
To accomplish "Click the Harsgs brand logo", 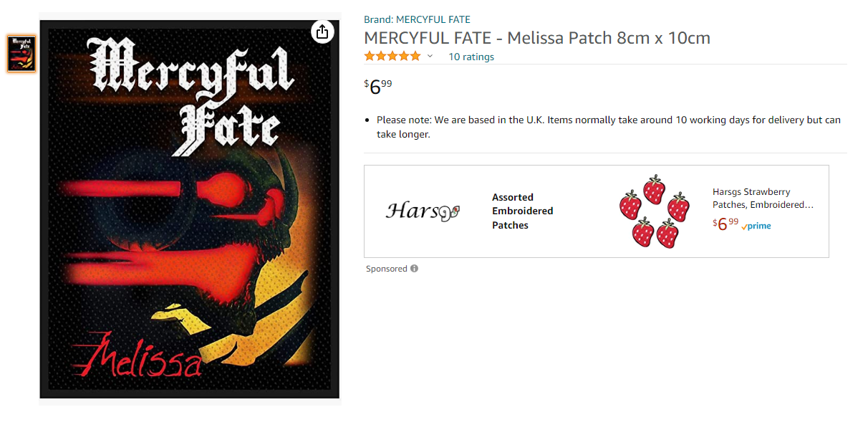I will click(423, 211).
